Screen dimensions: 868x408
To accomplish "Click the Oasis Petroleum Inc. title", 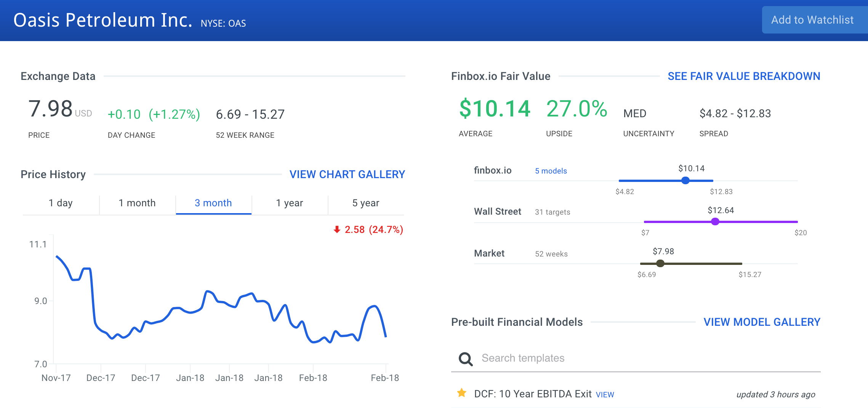I will point(103,20).
